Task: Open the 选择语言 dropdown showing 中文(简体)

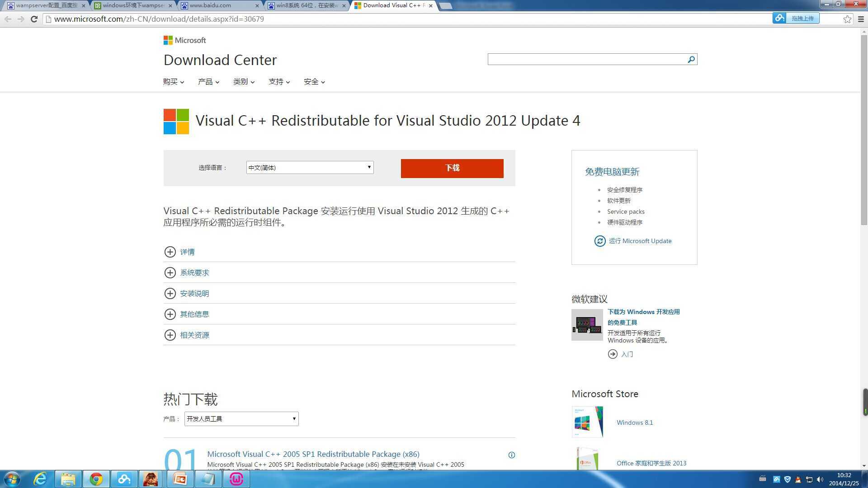Action: point(310,168)
